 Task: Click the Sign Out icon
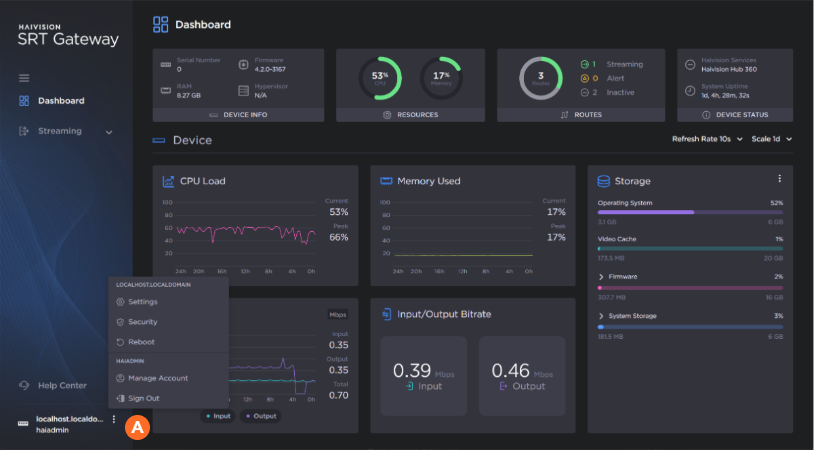point(120,398)
